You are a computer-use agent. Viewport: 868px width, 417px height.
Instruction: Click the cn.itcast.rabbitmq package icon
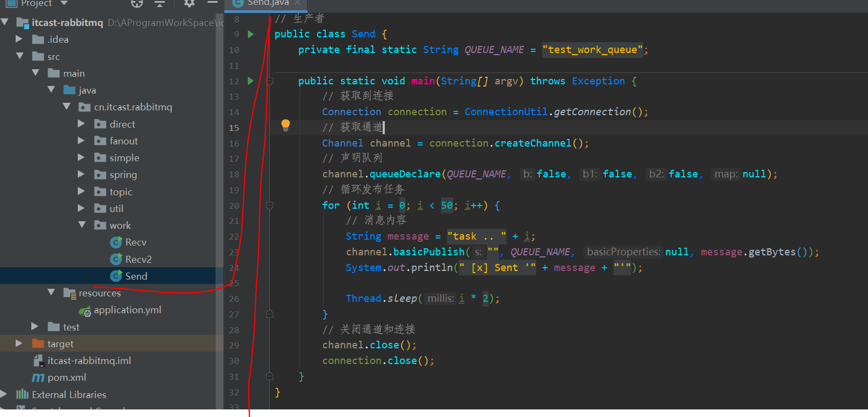tap(84, 107)
